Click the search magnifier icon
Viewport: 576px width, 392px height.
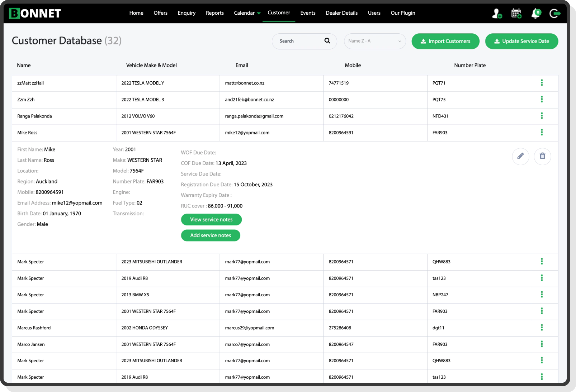(327, 41)
